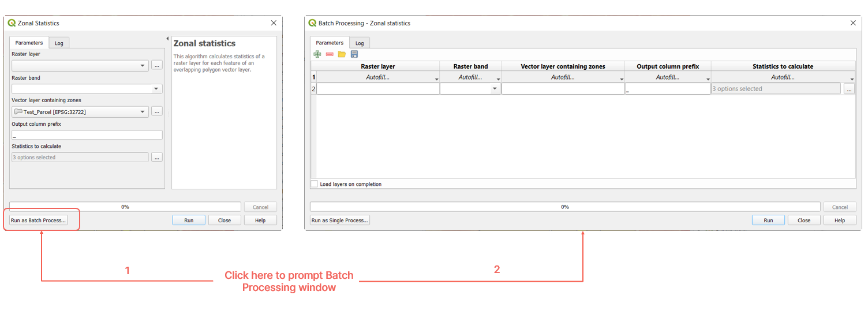
Task: Click the floppy disk save batch icon
Action: [x=354, y=54]
